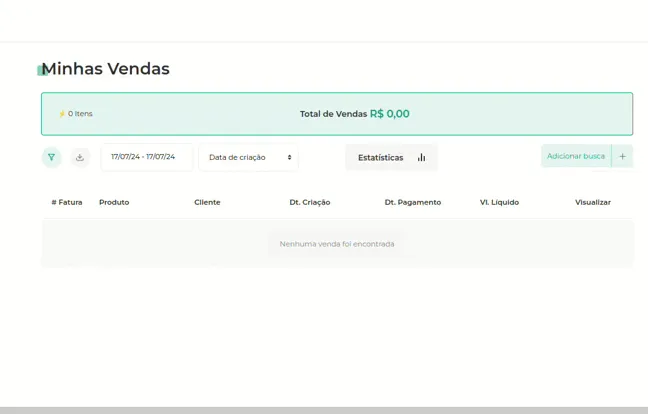Screen dimensions: 648x414
Task: Click the Minhas Vendas page heading
Action: [x=105, y=69]
